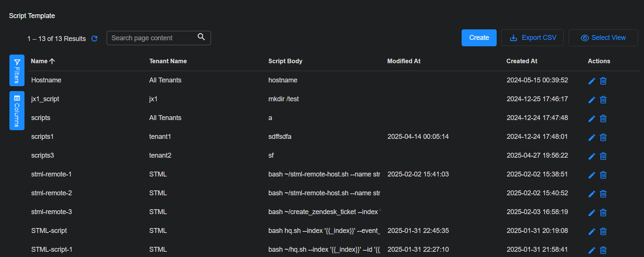This screenshot has width=644, height=257.
Task: Edit the scripts1 template row
Action: coord(592,137)
